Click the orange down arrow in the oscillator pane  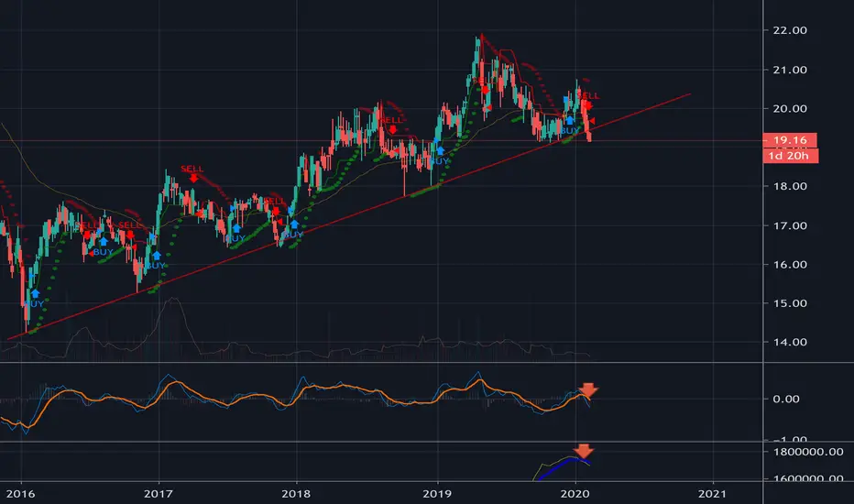click(588, 389)
